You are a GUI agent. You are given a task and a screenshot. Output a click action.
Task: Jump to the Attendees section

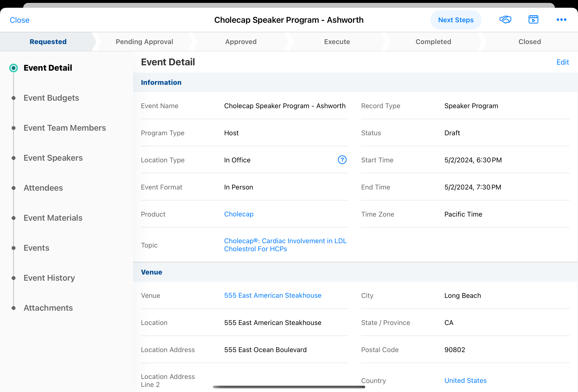coord(43,188)
